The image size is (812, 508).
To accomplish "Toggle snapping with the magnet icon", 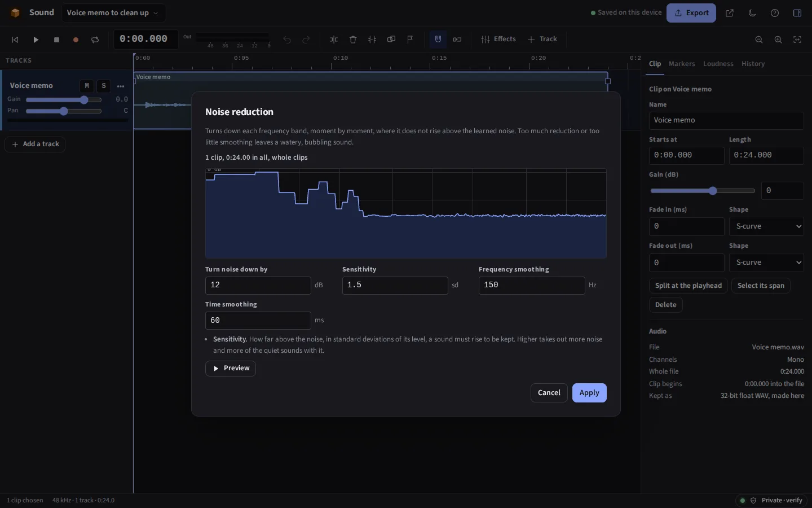I will [438, 40].
